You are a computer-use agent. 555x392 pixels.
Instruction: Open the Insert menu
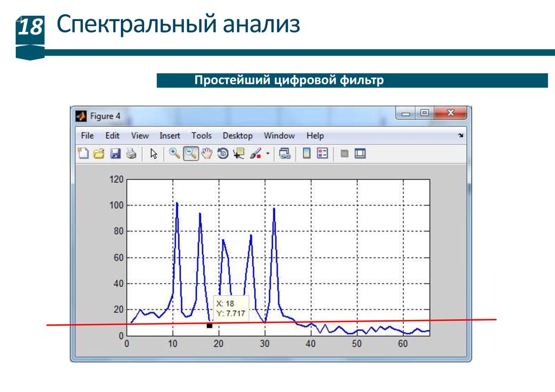point(170,136)
